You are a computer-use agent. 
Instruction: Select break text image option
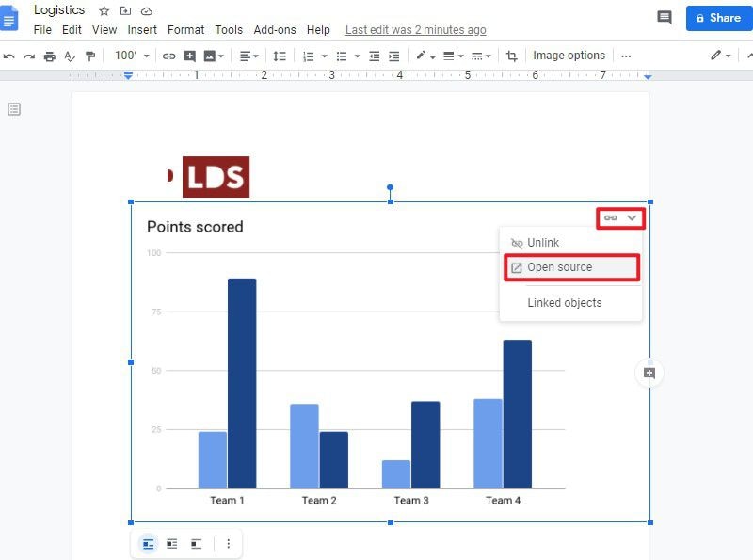196,544
